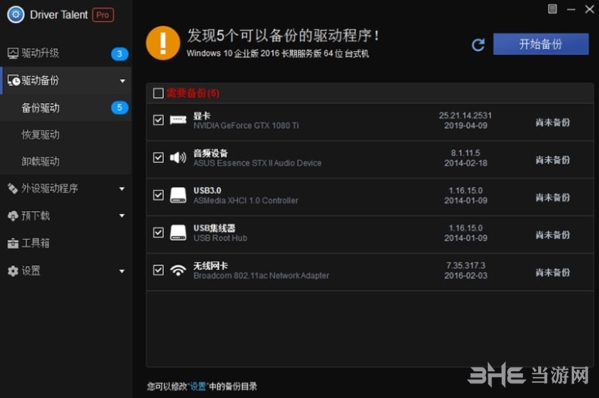599x398 pixels.
Task: Expand the 设置 menu arrow
Action: pyautogui.click(x=122, y=271)
